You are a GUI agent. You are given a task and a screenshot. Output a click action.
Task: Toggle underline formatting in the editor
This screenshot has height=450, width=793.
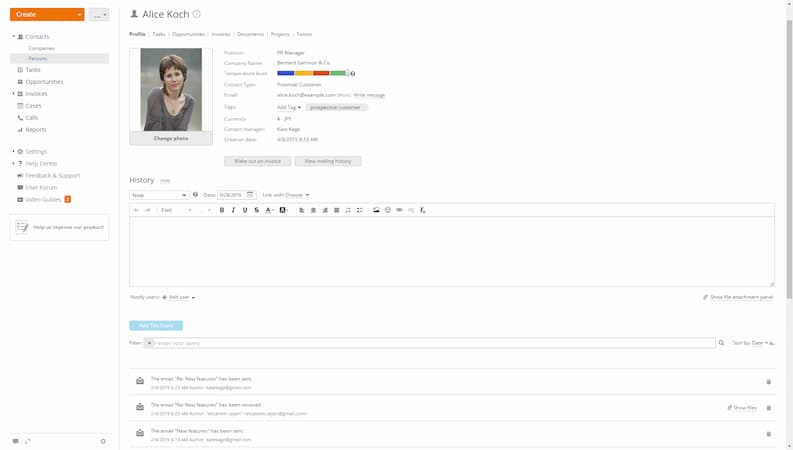[x=245, y=210]
